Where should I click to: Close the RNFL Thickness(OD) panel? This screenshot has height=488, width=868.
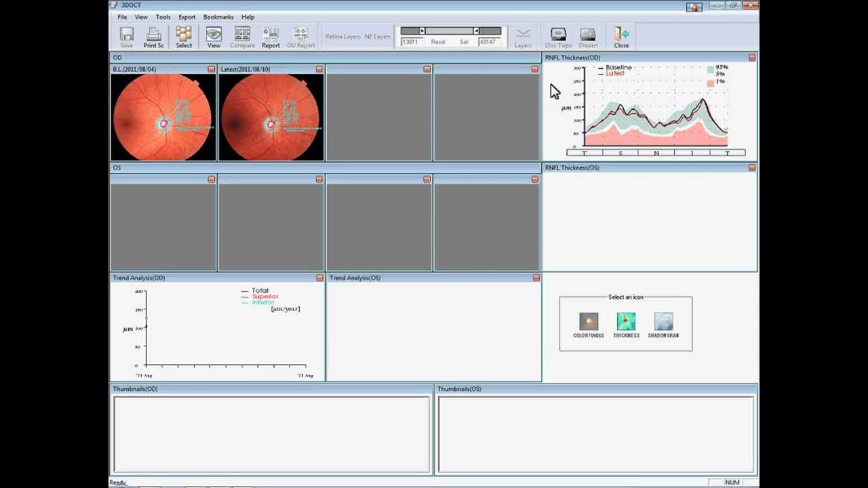(752, 58)
